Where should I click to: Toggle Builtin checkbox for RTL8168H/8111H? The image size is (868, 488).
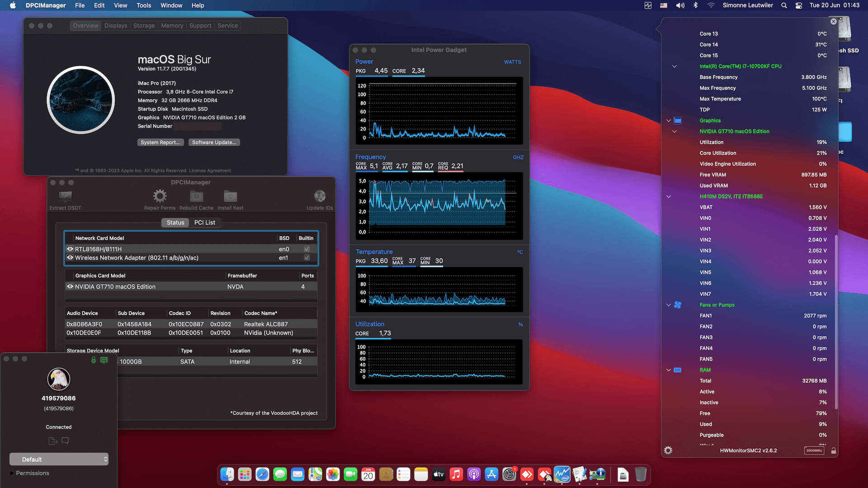click(307, 249)
